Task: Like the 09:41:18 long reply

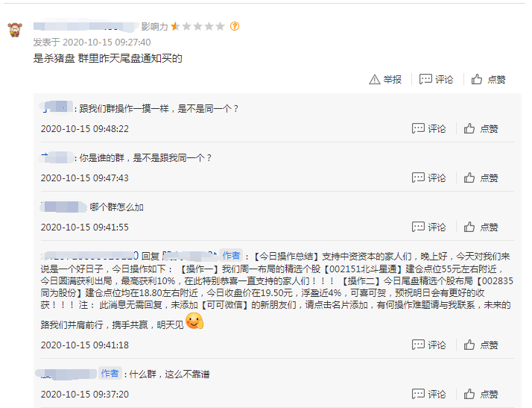Action: coord(481,345)
